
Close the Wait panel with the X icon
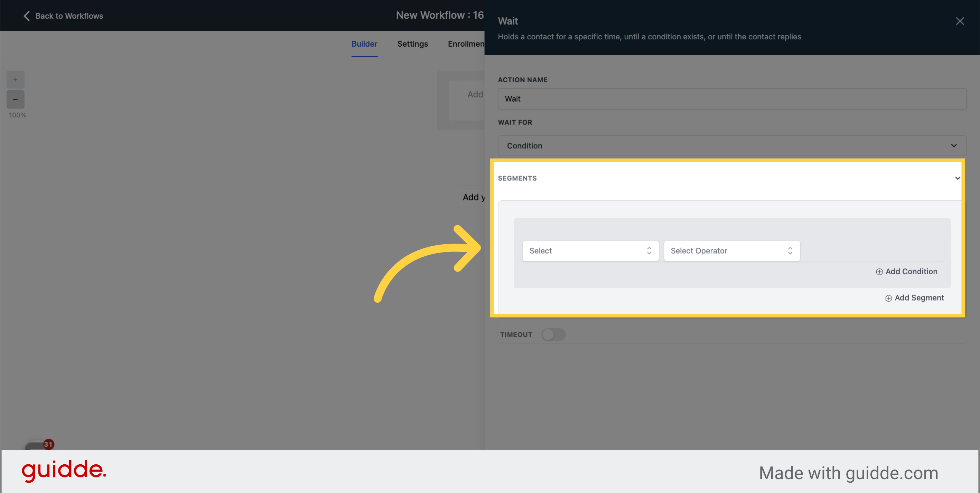click(960, 21)
